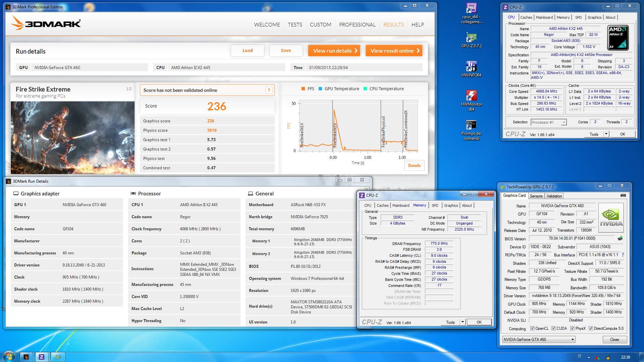This screenshot has height=362, width=644.
Task: Click the DRAM Frequency value 775.0 MHz
Action: 439,244
